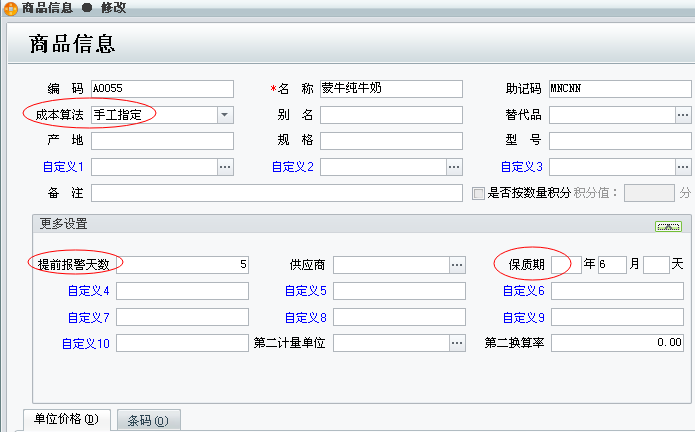Open 替代品 browse ellipsis button
The image size is (695, 432).
[683, 115]
